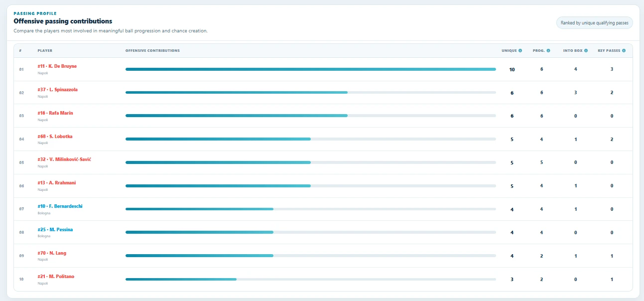Click the PASSING PROFILE label
Viewport: 644px width, 301px height.
(x=35, y=13)
